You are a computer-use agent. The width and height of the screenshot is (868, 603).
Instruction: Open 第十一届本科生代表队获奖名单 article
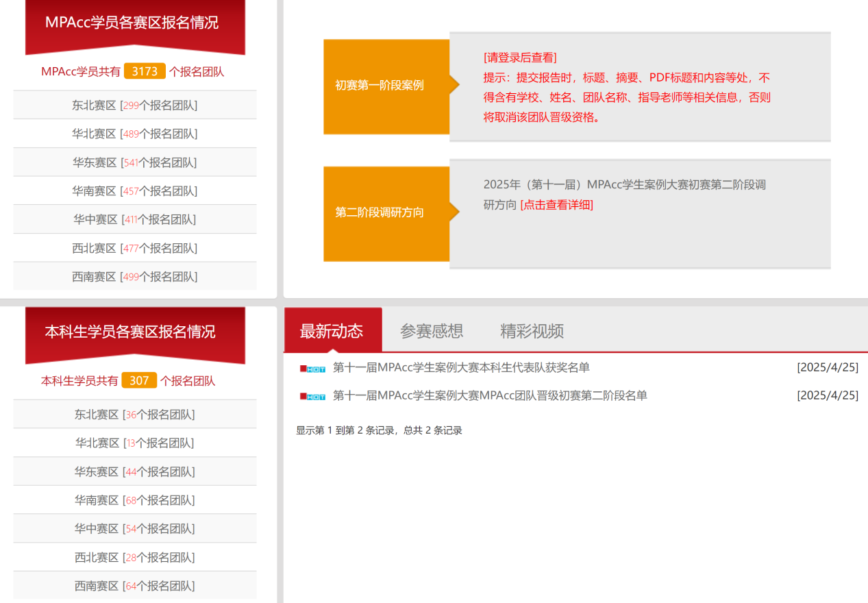click(461, 367)
